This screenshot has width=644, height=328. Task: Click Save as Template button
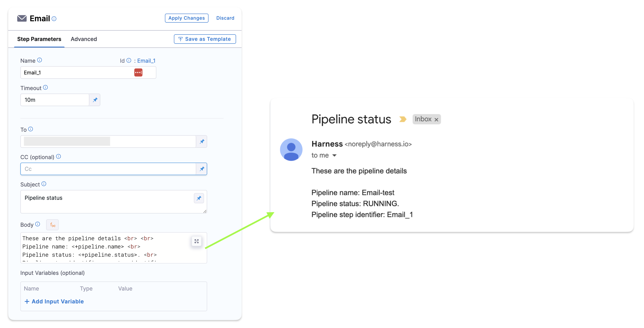pos(205,39)
